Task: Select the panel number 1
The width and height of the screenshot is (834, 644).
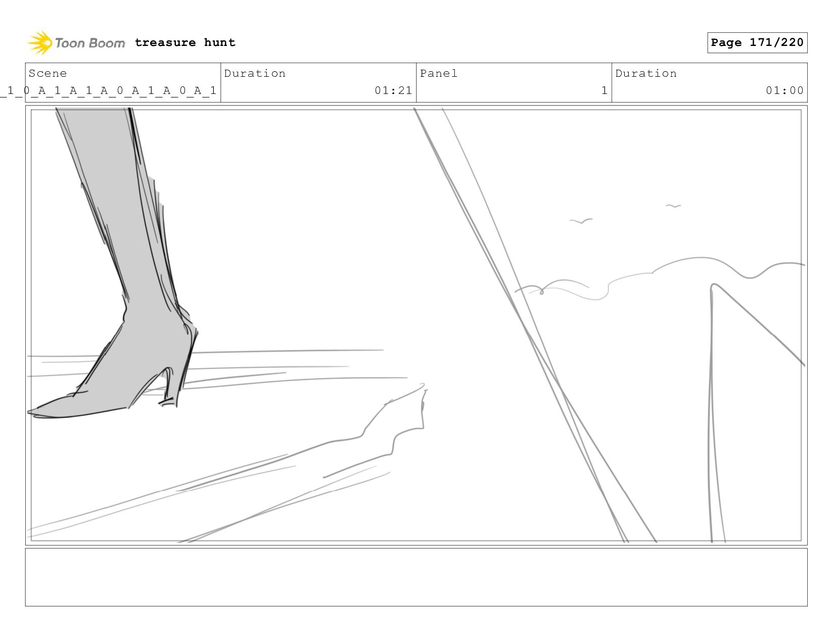Action: pyautogui.click(x=604, y=90)
